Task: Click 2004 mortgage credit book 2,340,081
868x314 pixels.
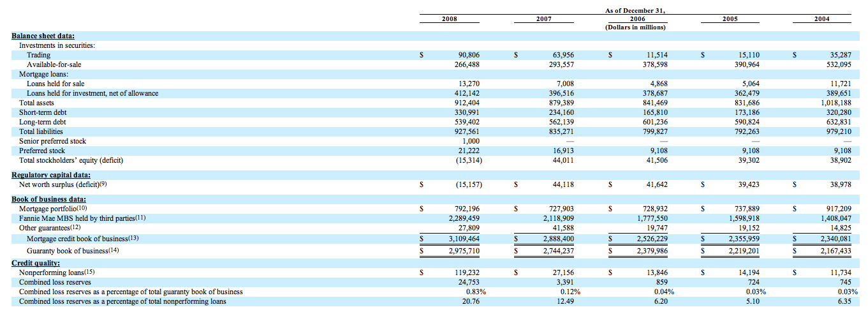Action: pyautogui.click(x=835, y=239)
